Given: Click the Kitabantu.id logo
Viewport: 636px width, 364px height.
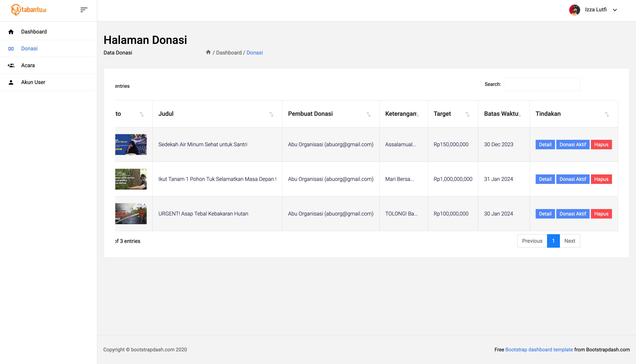Looking at the screenshot, I should click(x=29, y=10).
